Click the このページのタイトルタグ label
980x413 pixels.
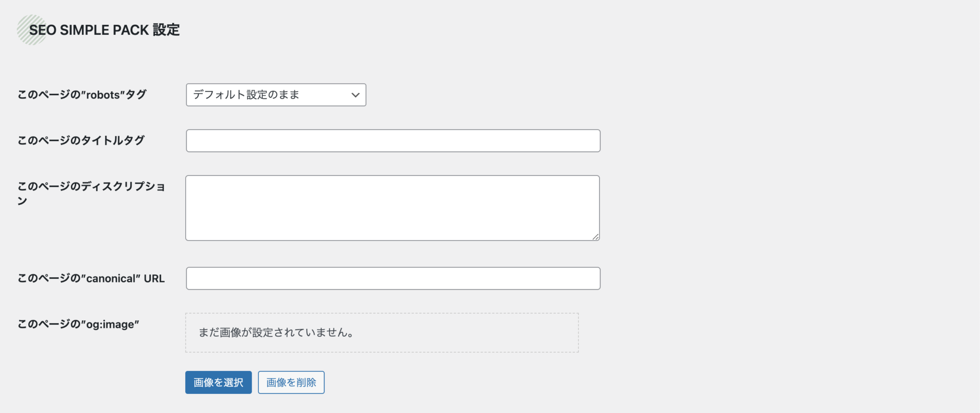coord(80,140)
